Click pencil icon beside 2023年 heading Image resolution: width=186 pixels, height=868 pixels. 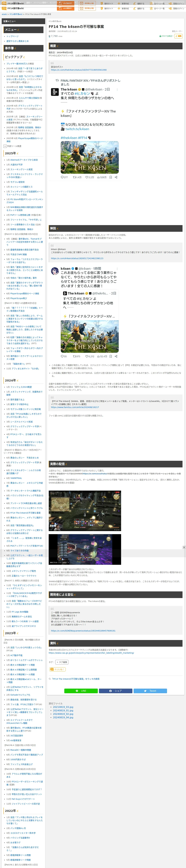click(18, 633)
